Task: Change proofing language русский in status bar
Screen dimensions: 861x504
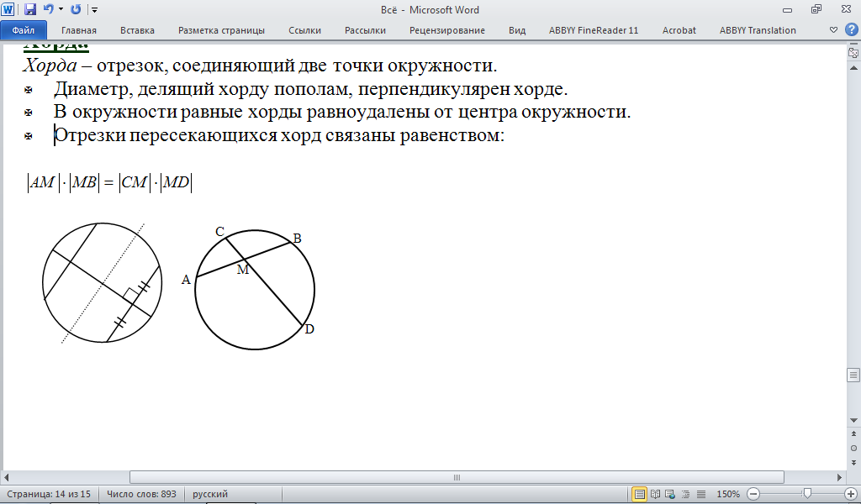Action: pyautogui.click(x=209, y=494)
